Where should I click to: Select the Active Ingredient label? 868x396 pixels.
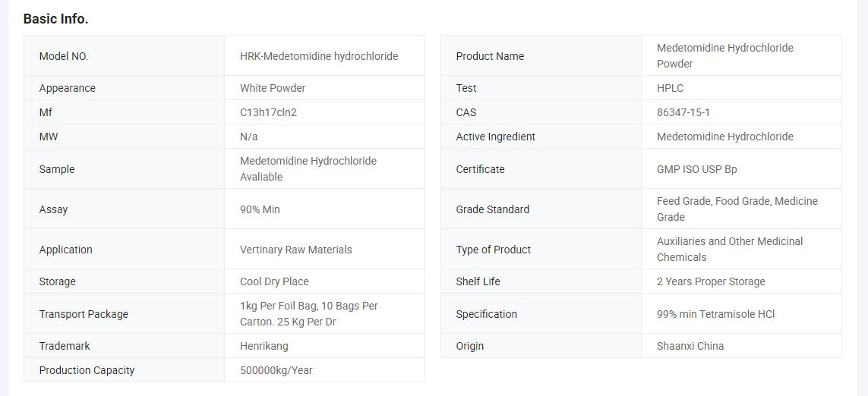tap(495, 137)
